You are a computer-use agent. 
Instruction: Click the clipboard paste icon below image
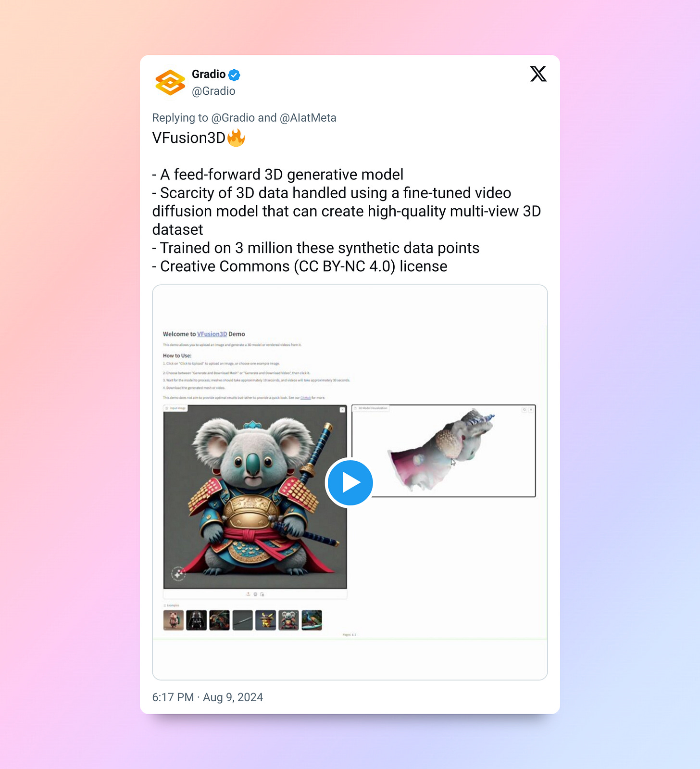pos(262,594)
